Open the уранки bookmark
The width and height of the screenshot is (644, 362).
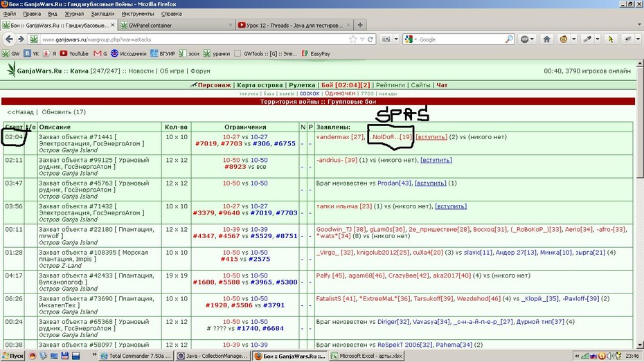(217, 53)
